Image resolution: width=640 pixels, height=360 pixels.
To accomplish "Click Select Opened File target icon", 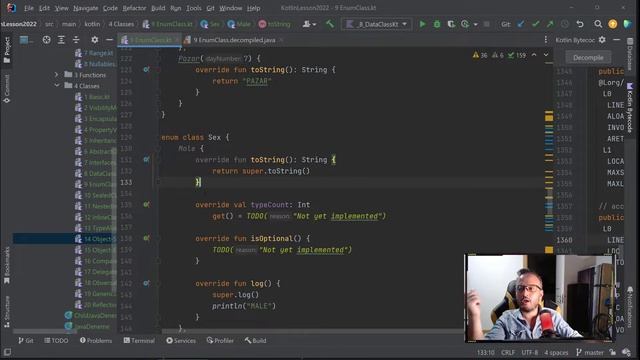I will 47,40.
